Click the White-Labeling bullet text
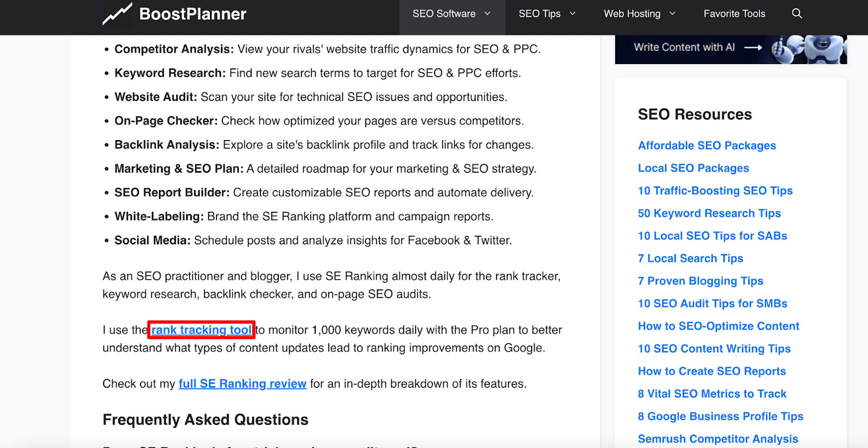This screenshot has height=448, width=868. (304, 217)
